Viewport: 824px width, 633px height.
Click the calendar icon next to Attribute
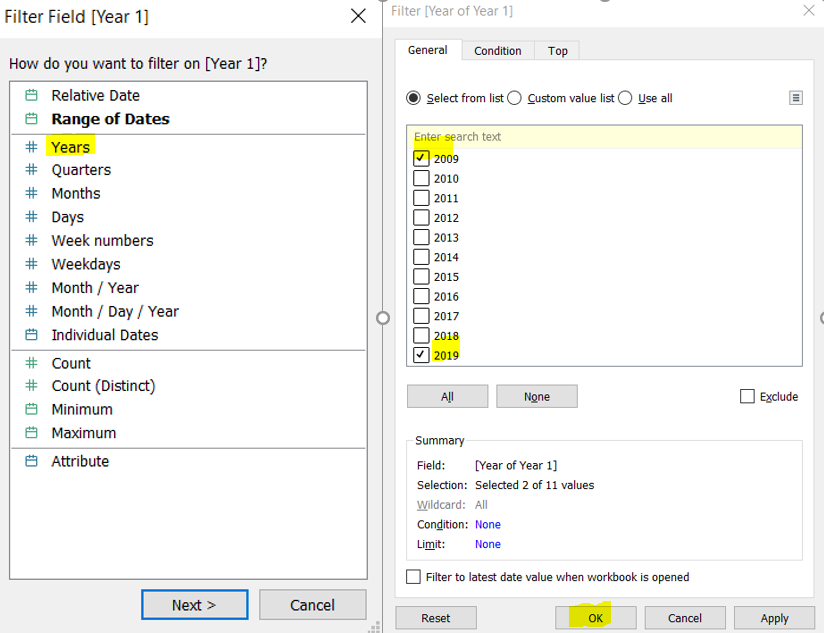pos(31,461)
